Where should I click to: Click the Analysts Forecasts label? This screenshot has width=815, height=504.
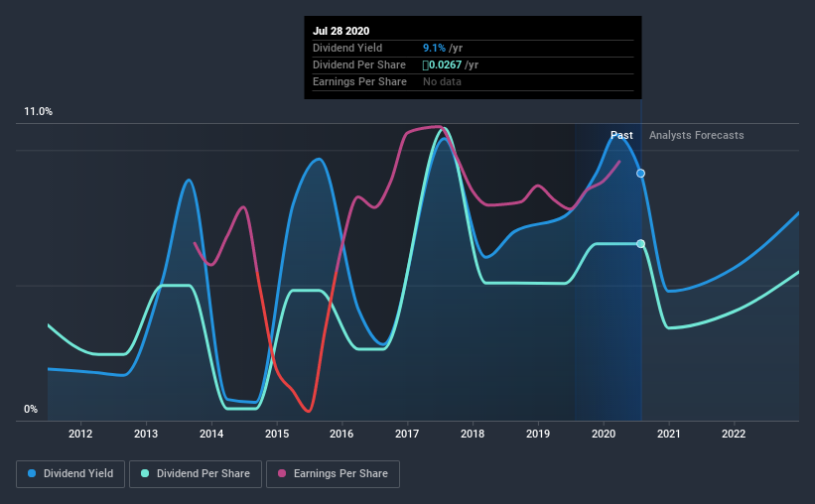[x=697, y=135]
